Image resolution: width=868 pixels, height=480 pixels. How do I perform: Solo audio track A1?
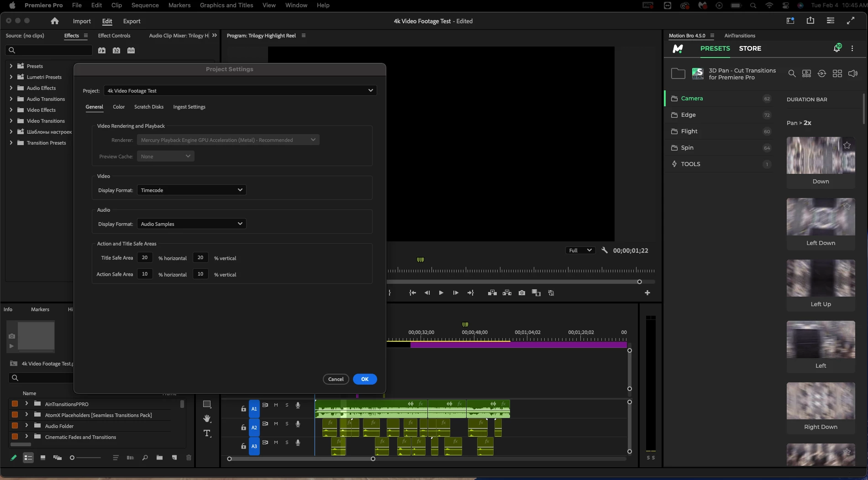coord(287,405)
